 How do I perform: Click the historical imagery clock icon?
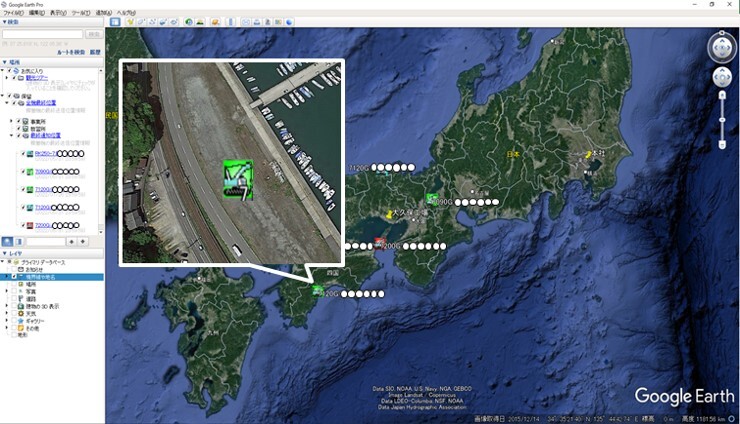189,21
